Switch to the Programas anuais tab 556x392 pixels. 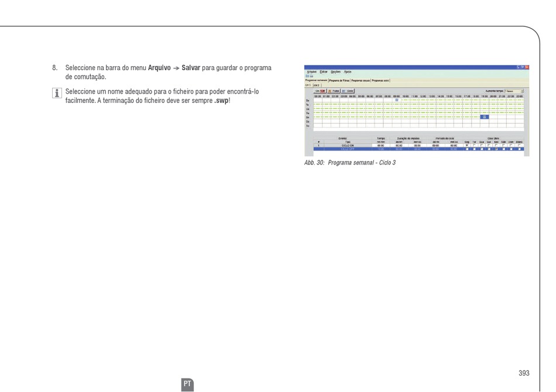[361, 81]
